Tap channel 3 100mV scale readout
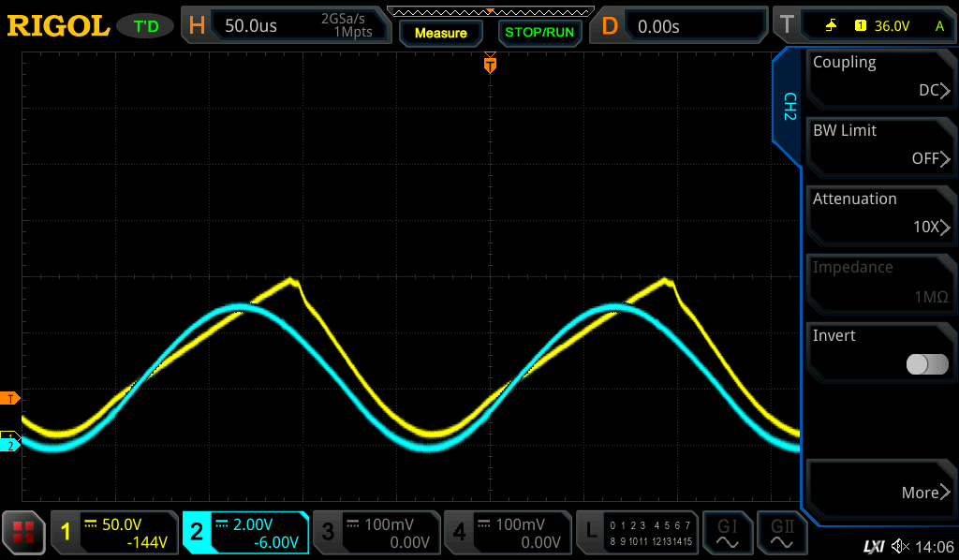 point(389,524)
